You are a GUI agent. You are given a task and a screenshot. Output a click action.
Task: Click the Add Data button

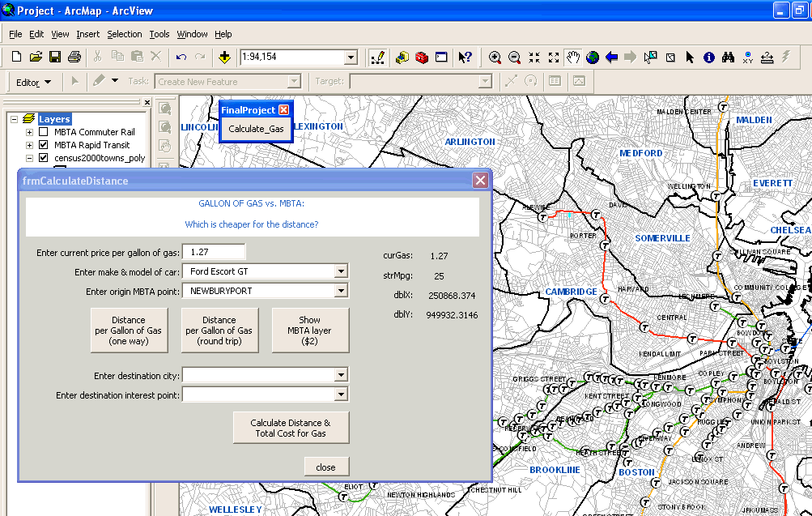[x=224, y=57]
